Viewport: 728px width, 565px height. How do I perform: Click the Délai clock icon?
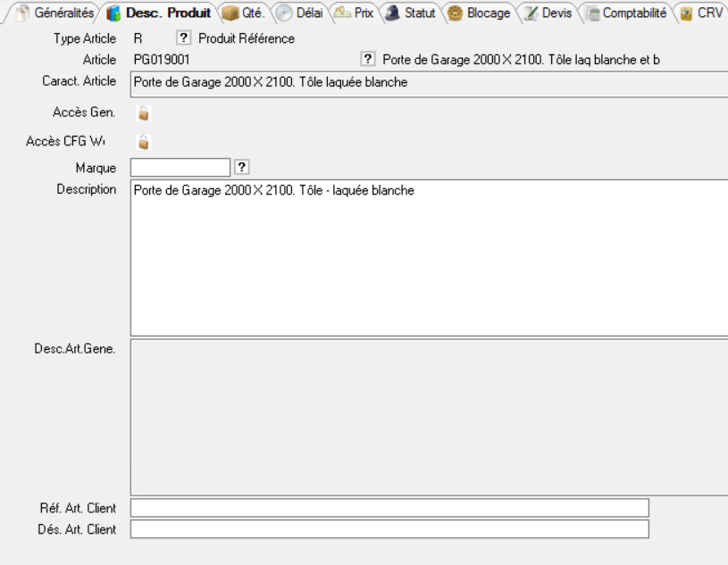pos(284,13)
